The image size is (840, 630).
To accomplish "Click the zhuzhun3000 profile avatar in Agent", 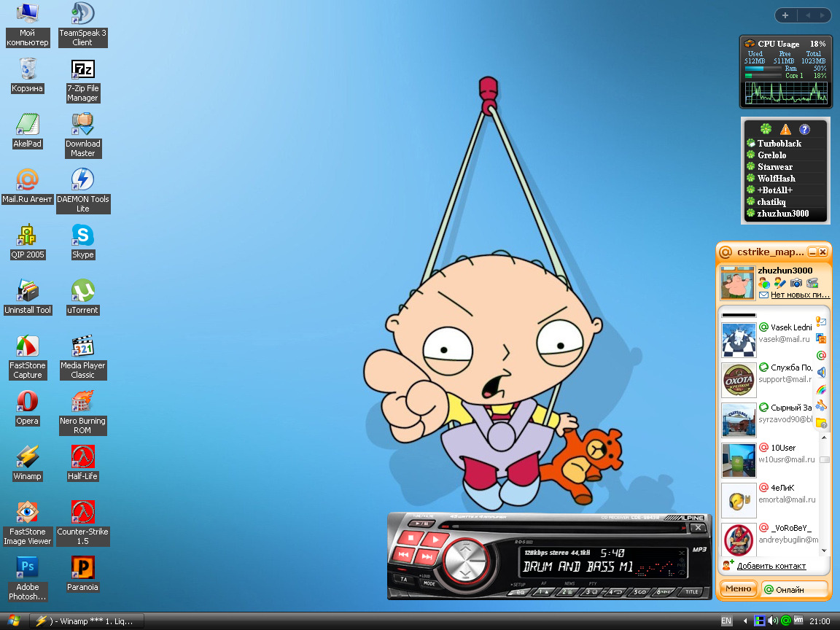I will pos(737,284).
